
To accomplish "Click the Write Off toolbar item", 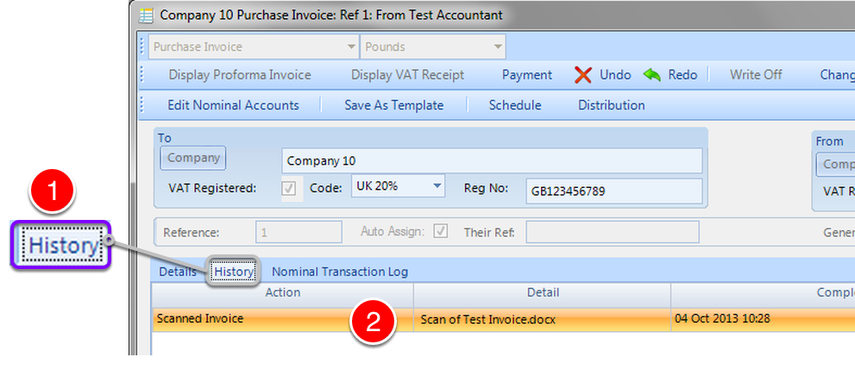I will pos(756,75).
